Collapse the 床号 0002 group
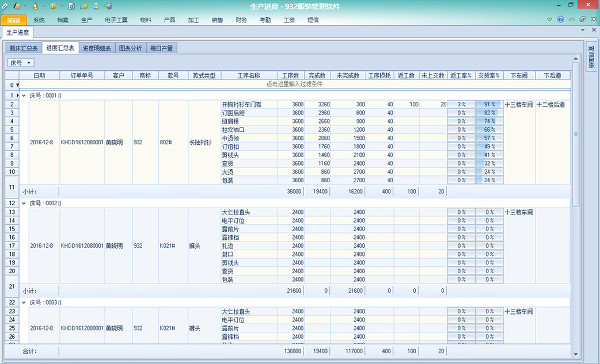The width and height of the screenshot is (600, 364). coord(24,203)
